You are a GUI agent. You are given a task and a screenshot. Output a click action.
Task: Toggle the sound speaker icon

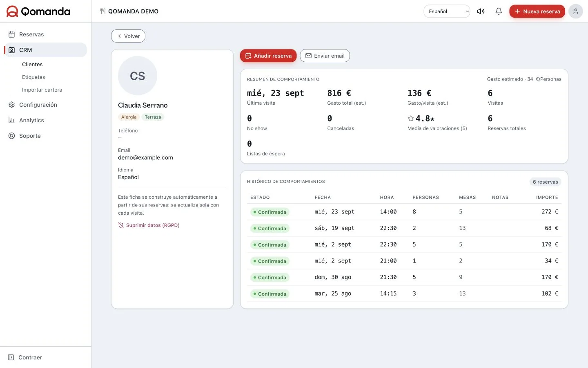pos(481,11)
